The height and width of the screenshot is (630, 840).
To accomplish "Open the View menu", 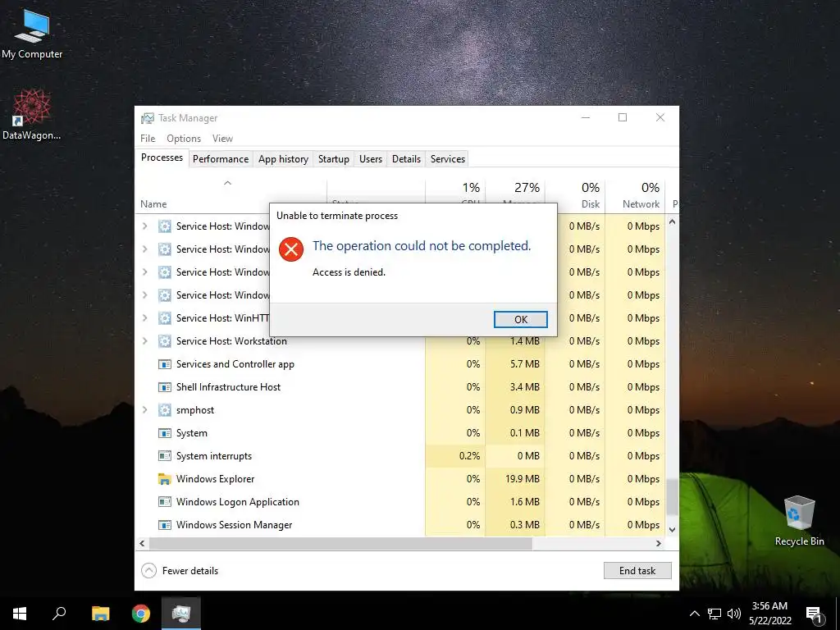I will 222,138.
